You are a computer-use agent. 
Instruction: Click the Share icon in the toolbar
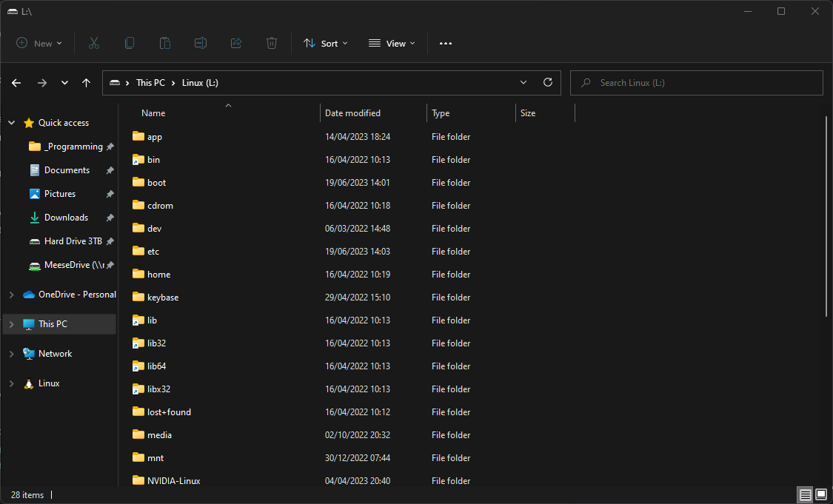tap(236, 43)
